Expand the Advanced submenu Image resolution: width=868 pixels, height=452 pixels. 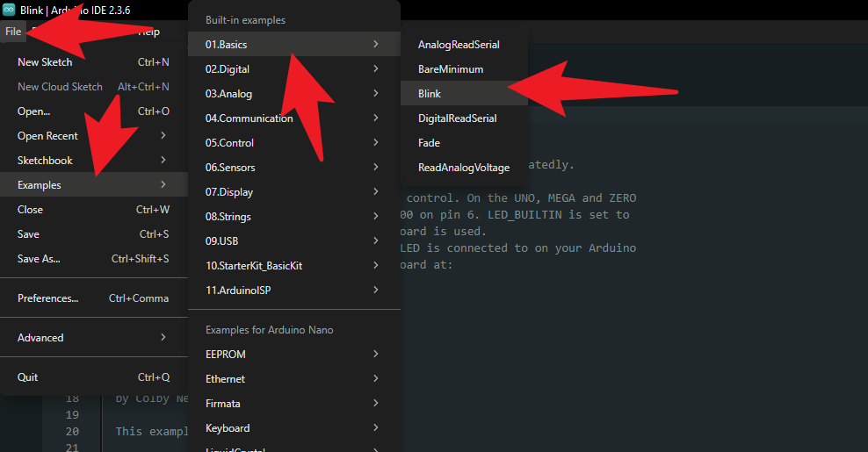(93, 338)
